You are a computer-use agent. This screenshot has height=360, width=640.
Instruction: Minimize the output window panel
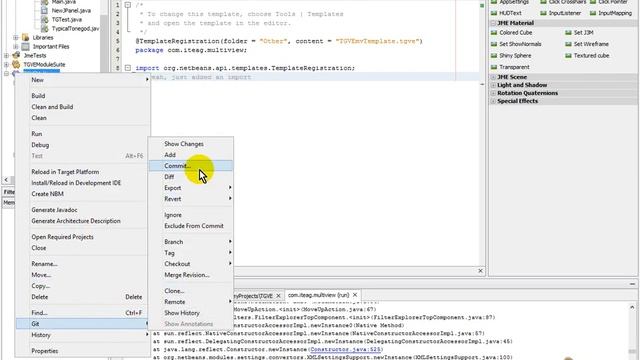click(x=632, y=284)
